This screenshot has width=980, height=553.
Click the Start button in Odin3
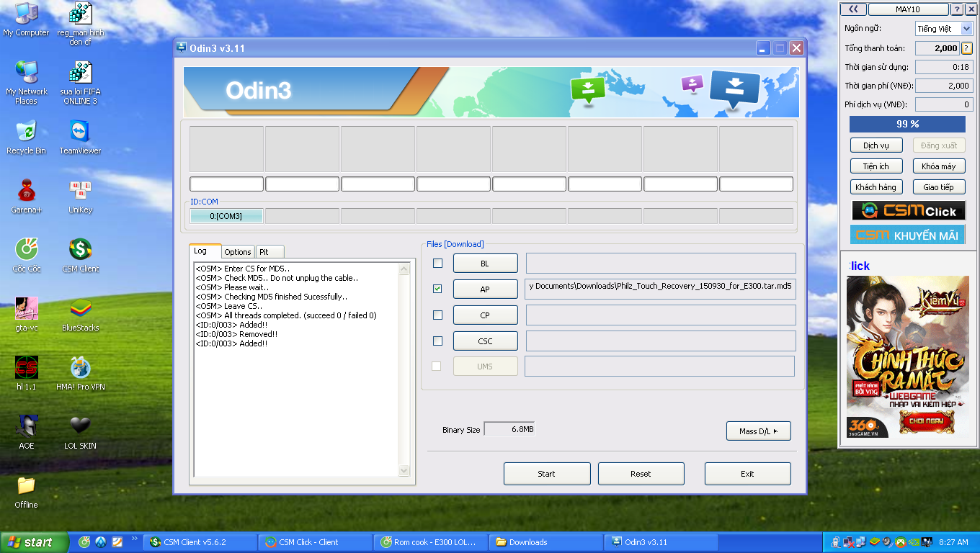547,474
